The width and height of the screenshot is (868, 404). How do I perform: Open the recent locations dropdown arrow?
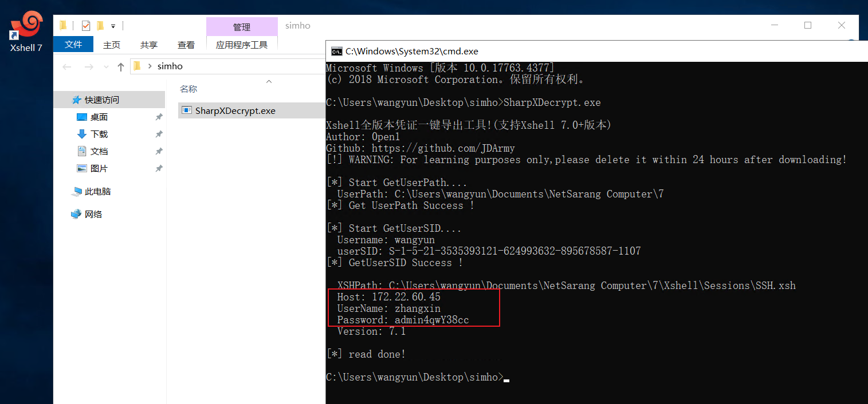coord(105,67)
